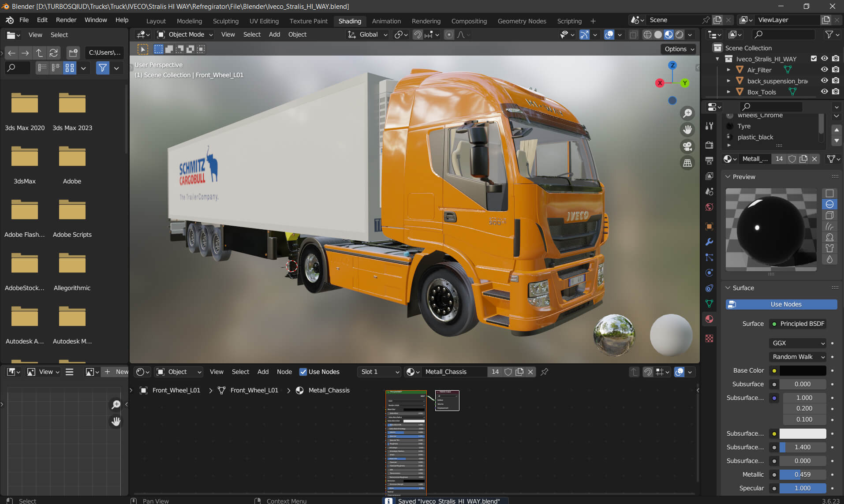Open the Global transform orientation dropdown
This screenshot has width=844, height=504.
[x=367, y=34]
